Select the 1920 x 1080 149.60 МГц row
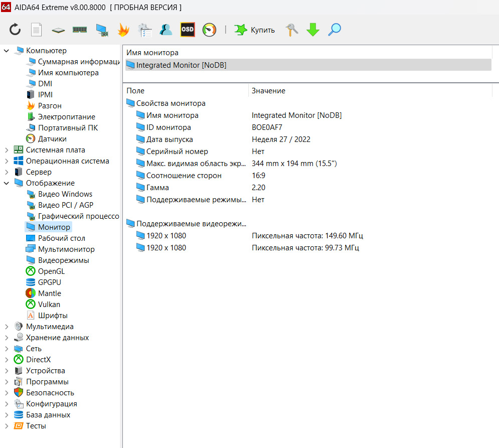The width and height of the screenshot is (499, 448). pos(308,236)
